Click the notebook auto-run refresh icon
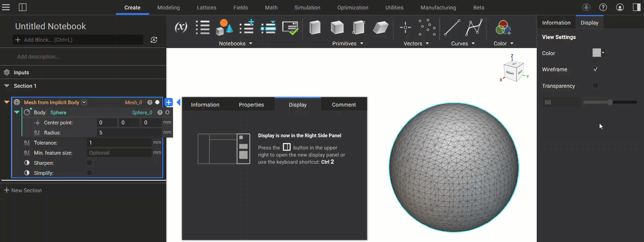Image resolution: width=644 pixels, height=242 pixels. tap(154, 40)
